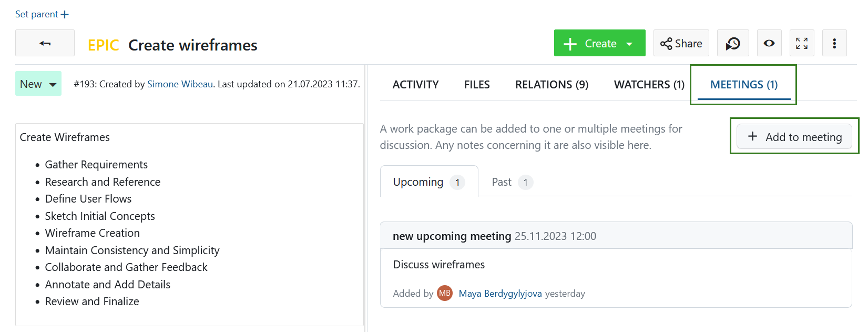Toggle the watch eye icon

769,43
